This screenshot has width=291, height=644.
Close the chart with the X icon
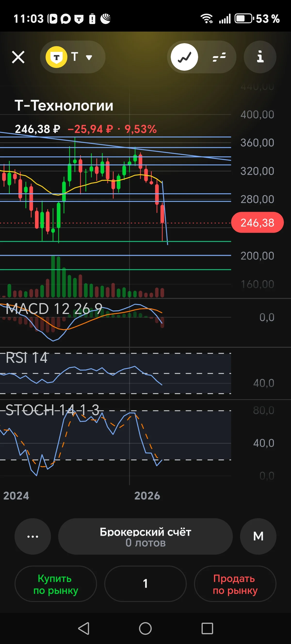(x=18, y=57)
